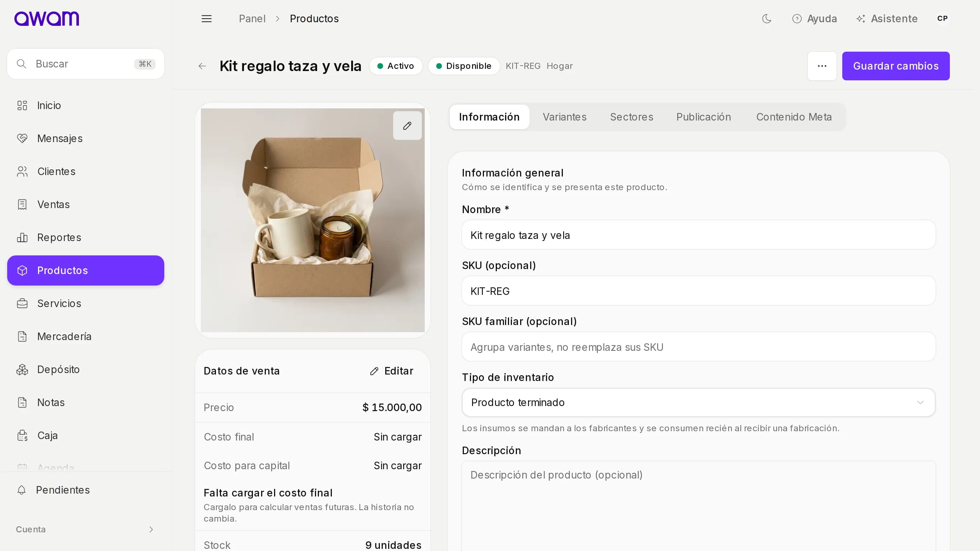Switch to the Variantes tab
Screen dimensions: 980x551
[565, 117]
